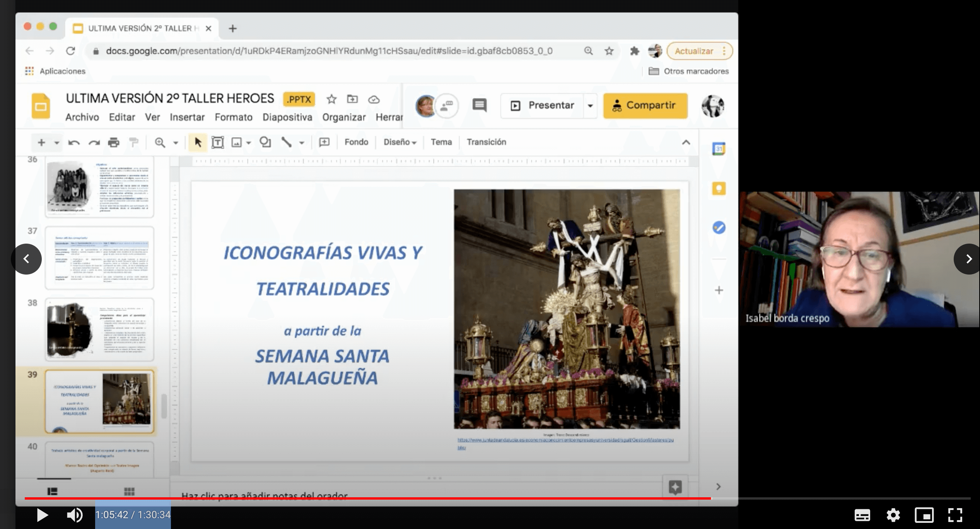980x529 pixels.
Task: Open the Google Calendar sidebar icon
Action: pos(719,149)
